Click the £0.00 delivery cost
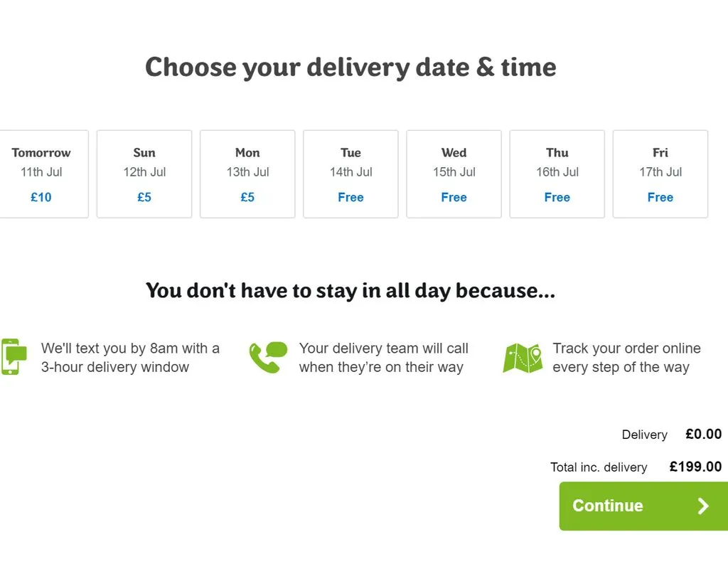The width and height of the screenshot is (728, 569). 703,434
